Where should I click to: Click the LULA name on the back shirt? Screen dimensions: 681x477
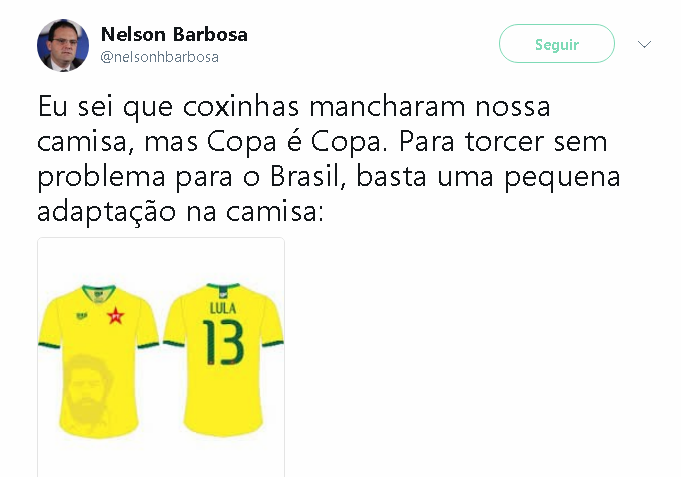[x=223, y=308]
